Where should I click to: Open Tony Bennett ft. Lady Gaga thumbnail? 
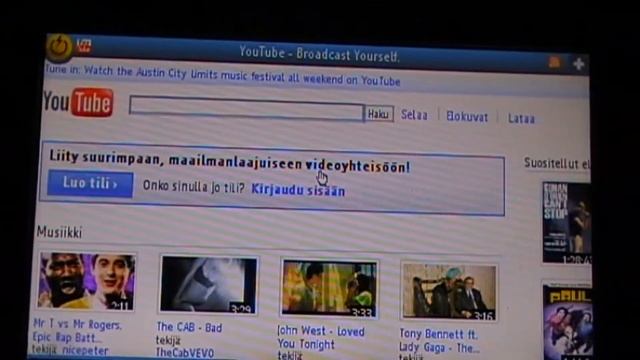[449, 291]
